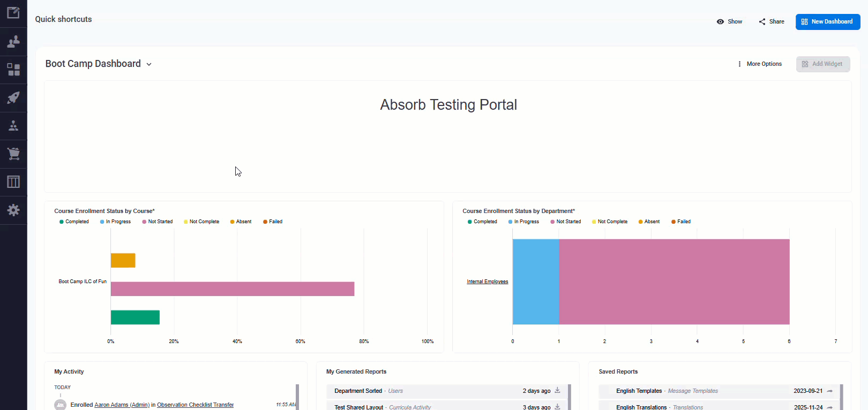
Task: Click the My Activity panel scrollbar
Action: pyautogui.click(x=297, y=397)
